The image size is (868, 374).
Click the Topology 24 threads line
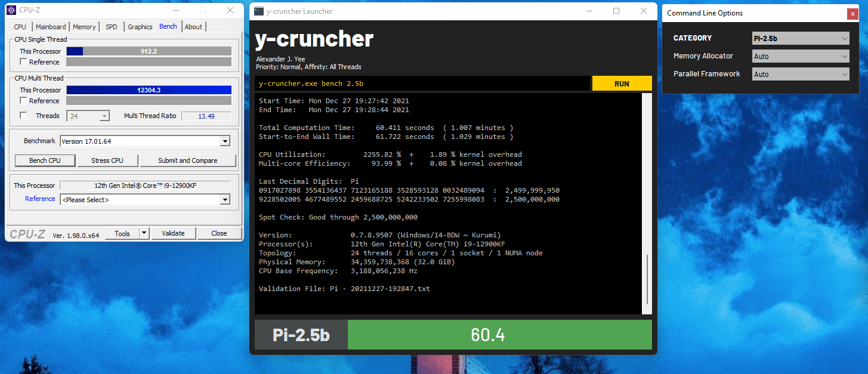pyautogui.click(x=401, y=253)
